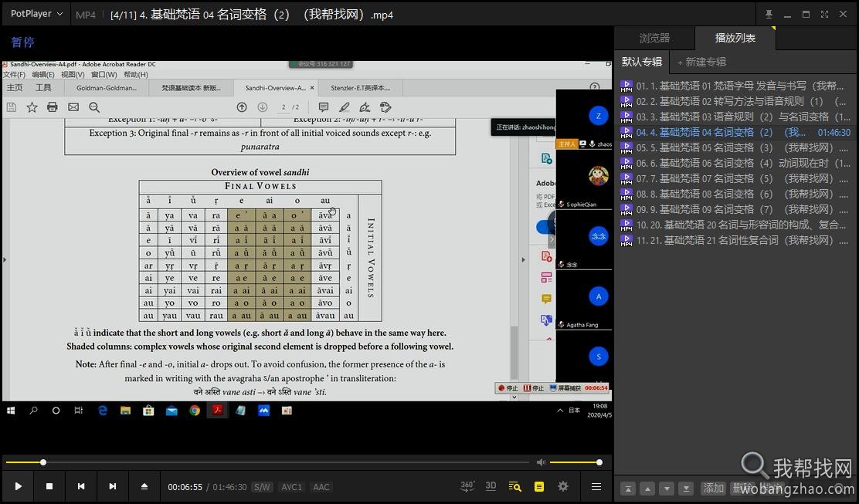Click the MP4 format label in title bar
859x504 pixels.
[86, 15]
